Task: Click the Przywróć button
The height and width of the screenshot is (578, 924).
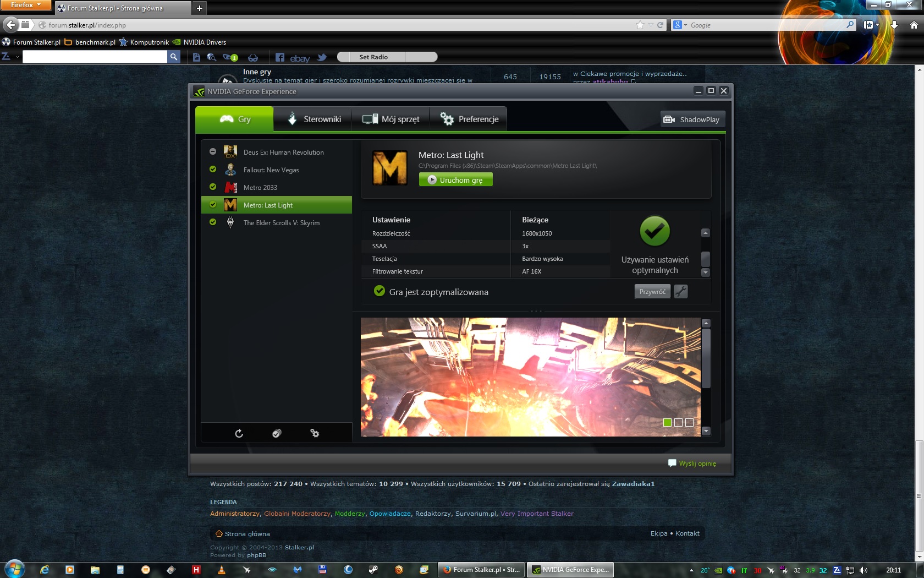Action: (x=652, y=291)
